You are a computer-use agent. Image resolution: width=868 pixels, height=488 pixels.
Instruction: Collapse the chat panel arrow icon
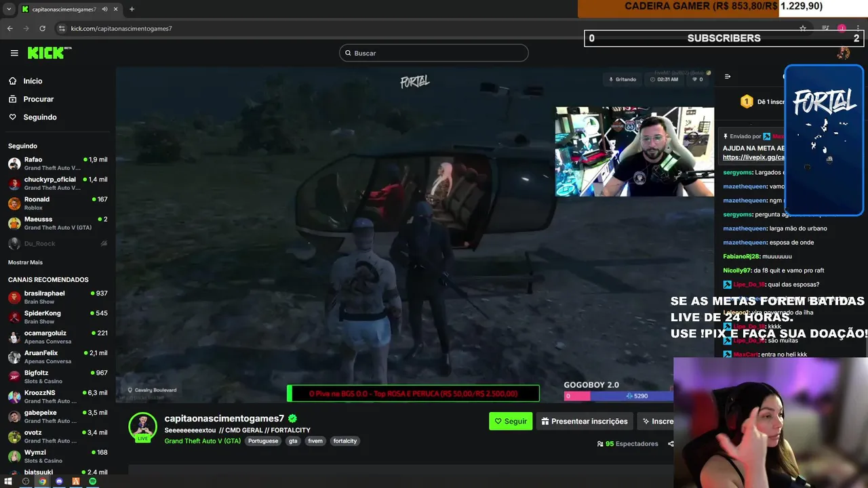click(728, 77)
